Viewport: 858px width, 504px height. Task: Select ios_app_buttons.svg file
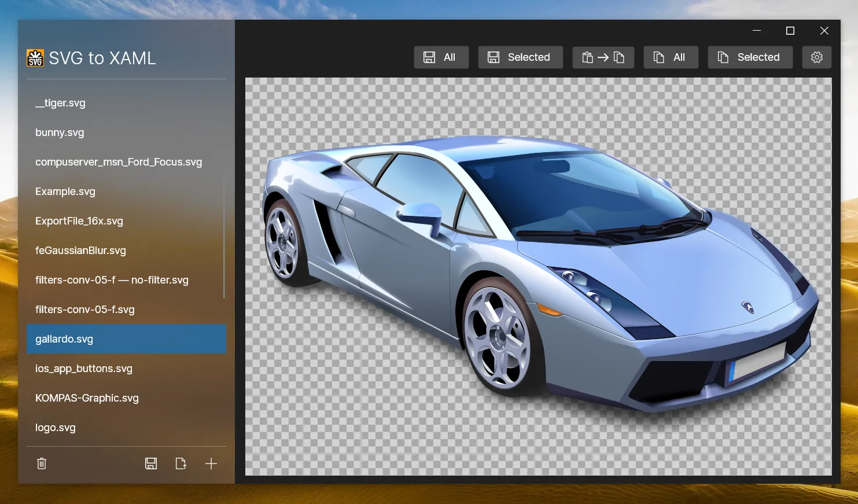[126, 369]
